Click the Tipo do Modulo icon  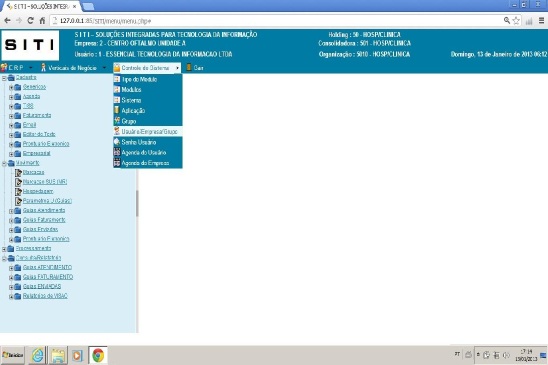(117, 79)
